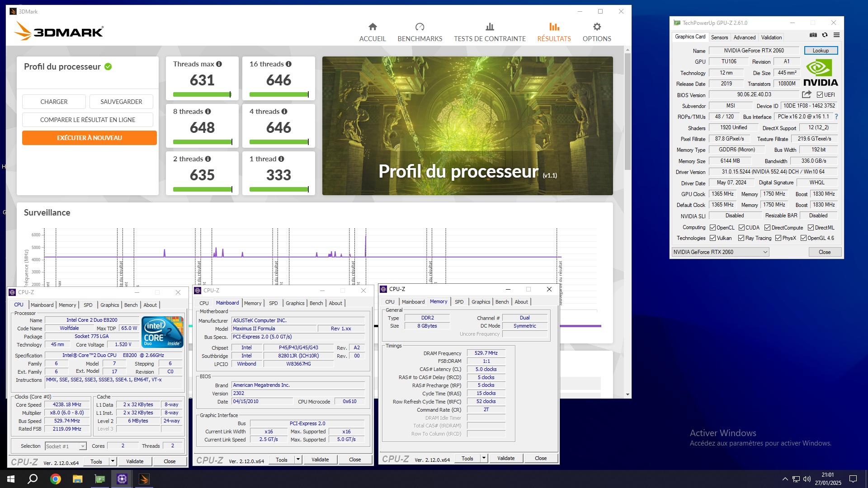The image size is (868, 488).
Task: Click the Bus Interface question mark icon
Action: tap(836, 117)
